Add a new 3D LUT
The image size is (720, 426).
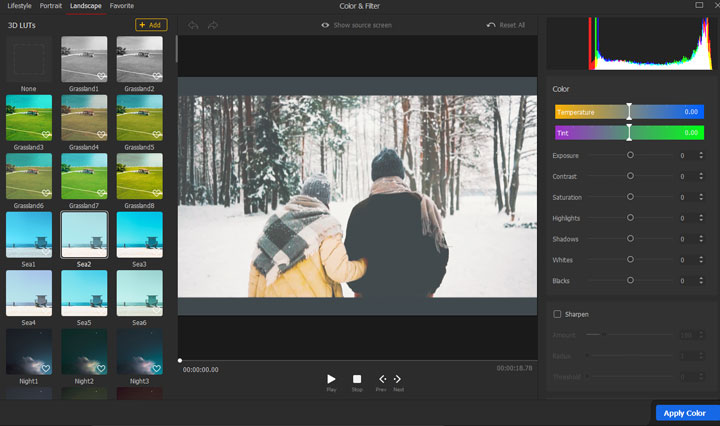pos(151,24)
